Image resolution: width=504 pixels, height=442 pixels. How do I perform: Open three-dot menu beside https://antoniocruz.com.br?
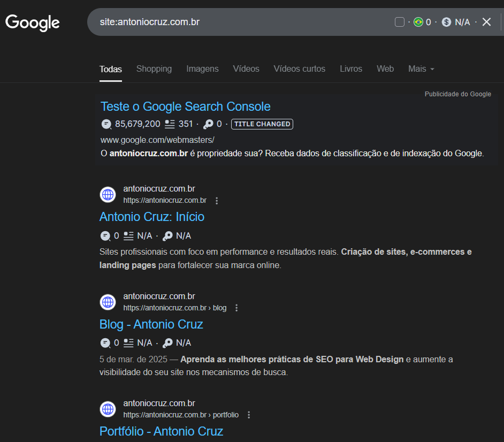[x=217, y=201]
